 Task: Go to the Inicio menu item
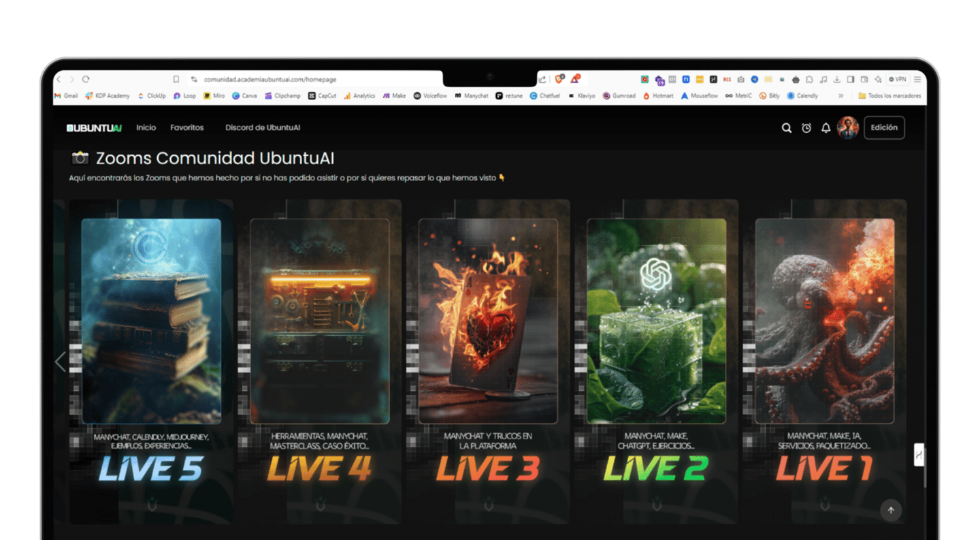[x=146, y=127]
